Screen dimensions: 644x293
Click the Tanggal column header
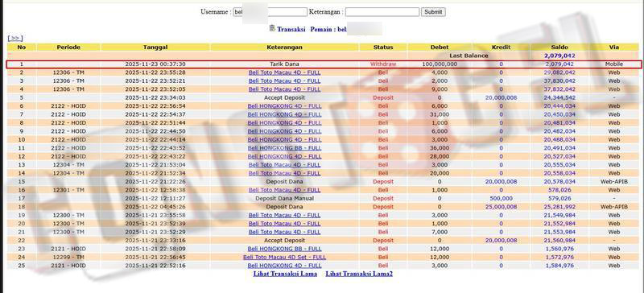pyautogui.click(x=155, y=47)
